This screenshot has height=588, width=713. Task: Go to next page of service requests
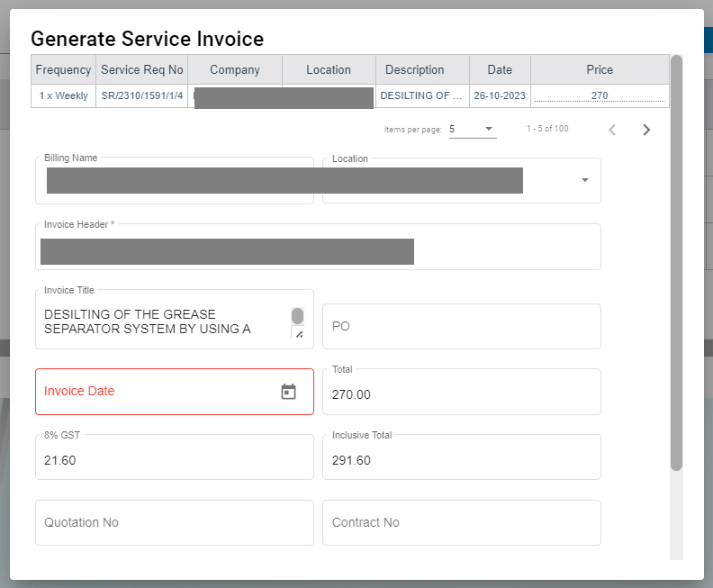click(646, 130)
